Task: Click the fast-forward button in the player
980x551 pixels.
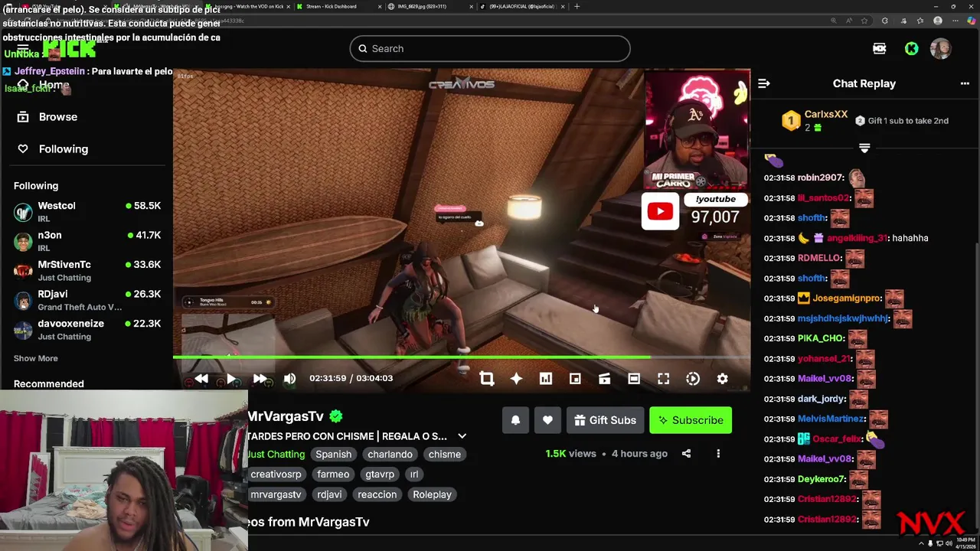Action: (260, 378)
